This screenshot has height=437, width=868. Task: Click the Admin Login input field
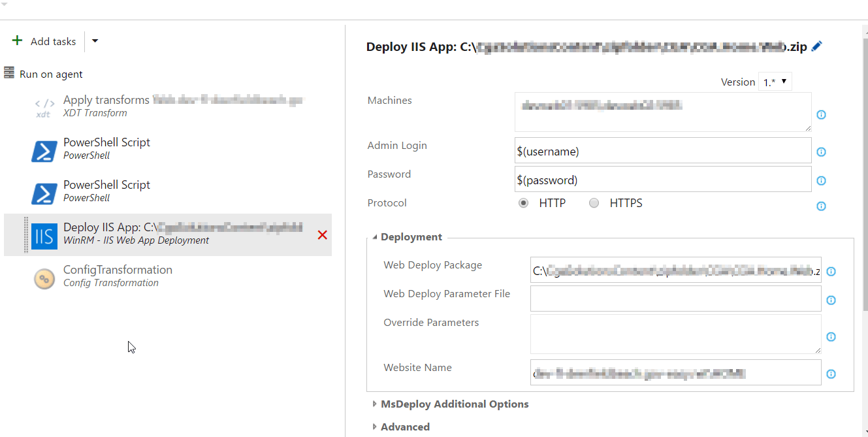663,150
